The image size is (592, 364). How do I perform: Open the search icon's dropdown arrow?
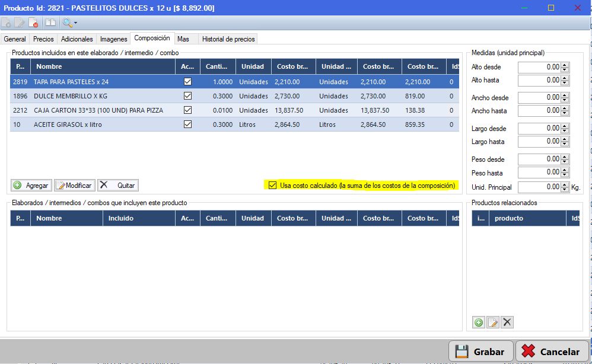(x=75, y=23)
